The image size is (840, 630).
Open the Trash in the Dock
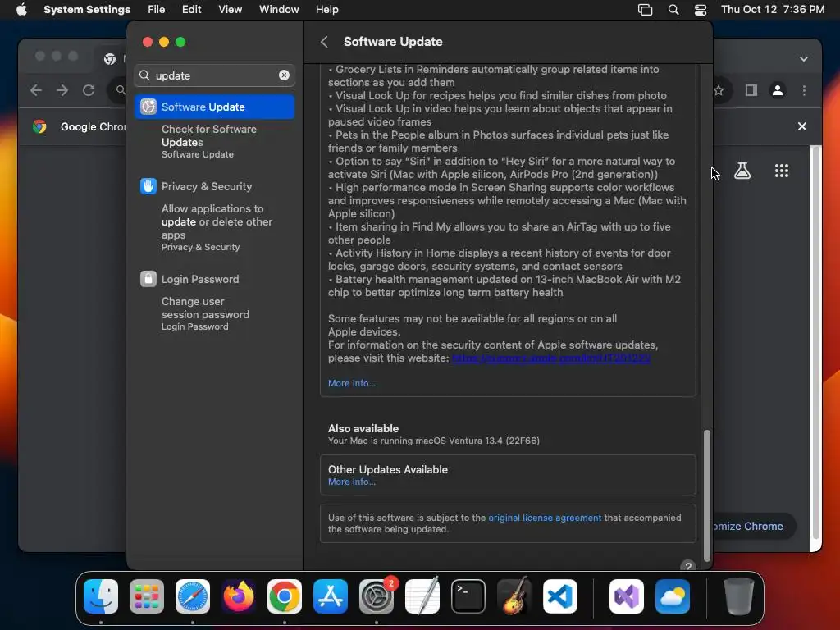739,596
